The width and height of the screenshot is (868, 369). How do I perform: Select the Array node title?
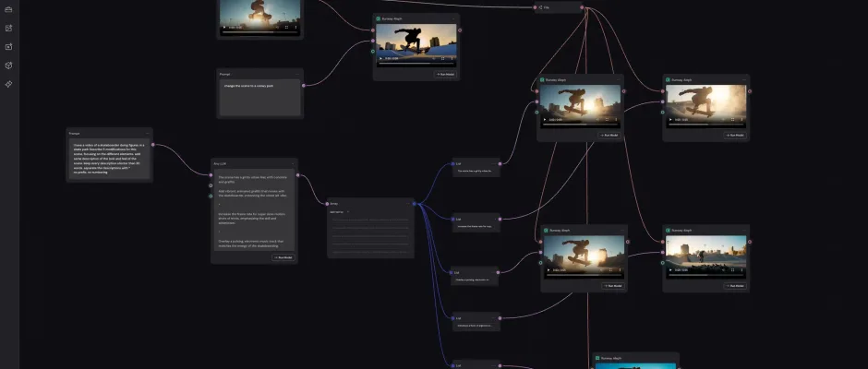click(x=333, y=204)
